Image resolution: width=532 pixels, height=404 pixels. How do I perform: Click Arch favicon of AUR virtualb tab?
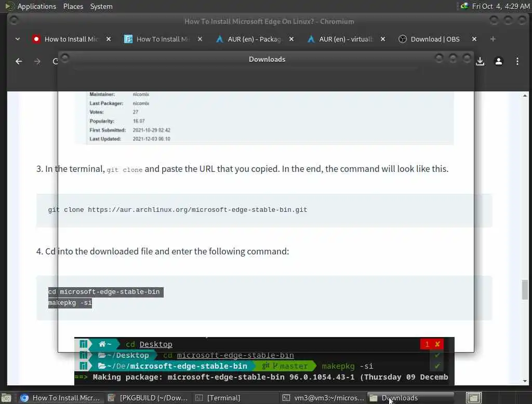(x=311, y=39)
